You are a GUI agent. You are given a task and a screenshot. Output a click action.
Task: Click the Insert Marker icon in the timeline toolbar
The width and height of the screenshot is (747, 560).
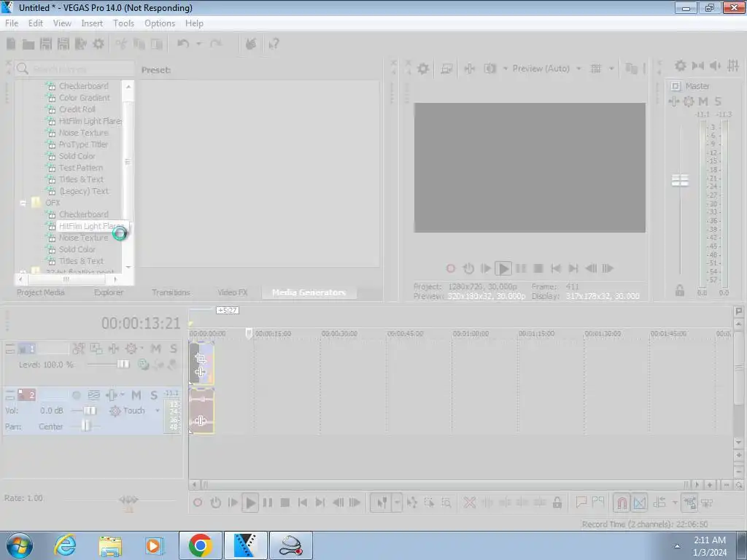[581, 502]
